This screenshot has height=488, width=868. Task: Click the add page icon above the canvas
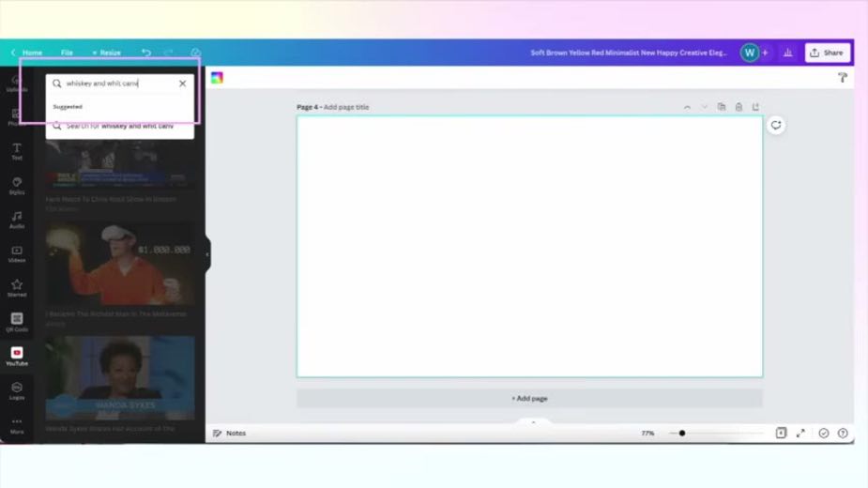pos(755,107)
